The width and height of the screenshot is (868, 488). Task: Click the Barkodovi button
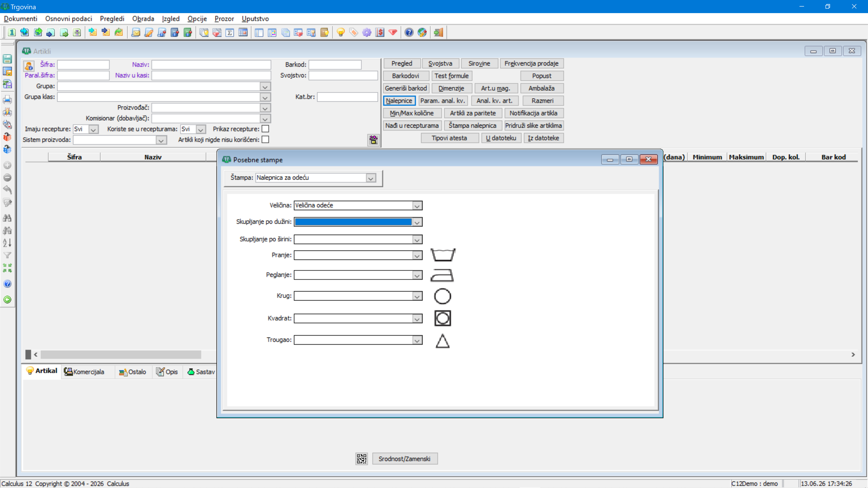coord(406,76)
